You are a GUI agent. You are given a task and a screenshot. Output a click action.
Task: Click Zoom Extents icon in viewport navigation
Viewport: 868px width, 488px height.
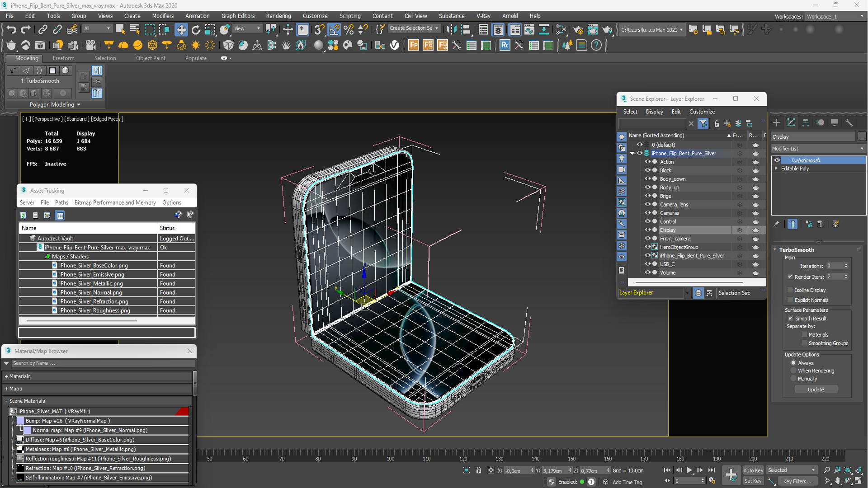848,470
